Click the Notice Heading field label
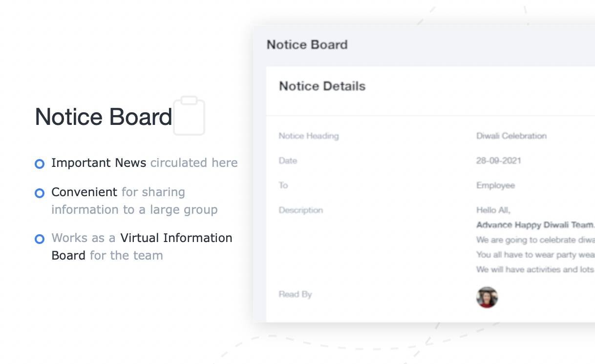The width and height of the screenshot is (595, 364). 308,136
